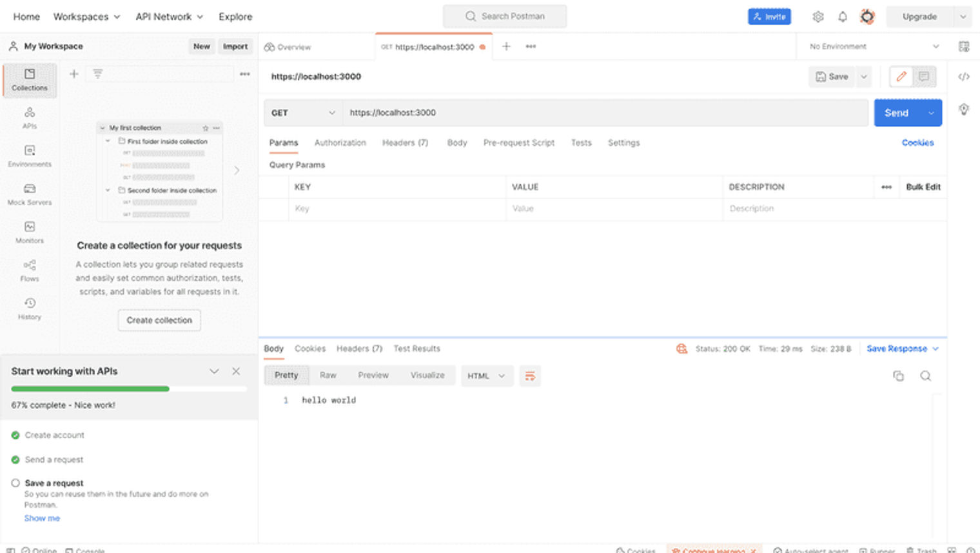Click the Show me link

click(42, 518)
